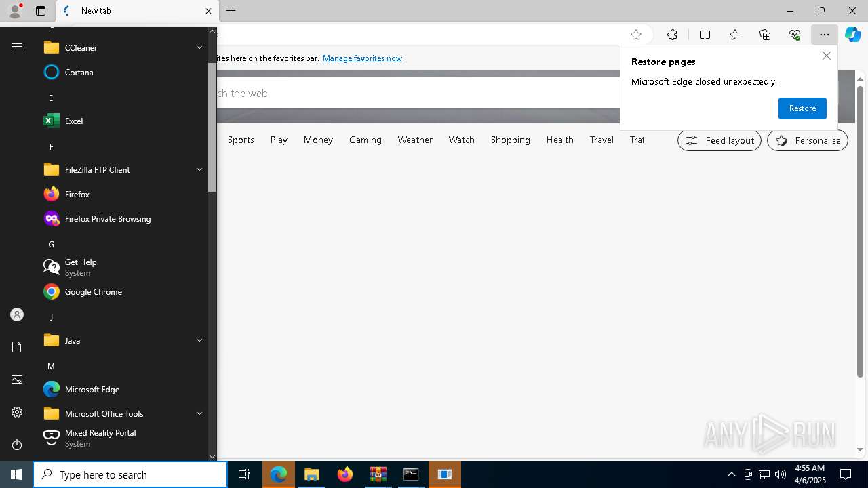Open Documents from the Start sidebar
The width and height of the screenshot is (868, 488).
point(17,347)
